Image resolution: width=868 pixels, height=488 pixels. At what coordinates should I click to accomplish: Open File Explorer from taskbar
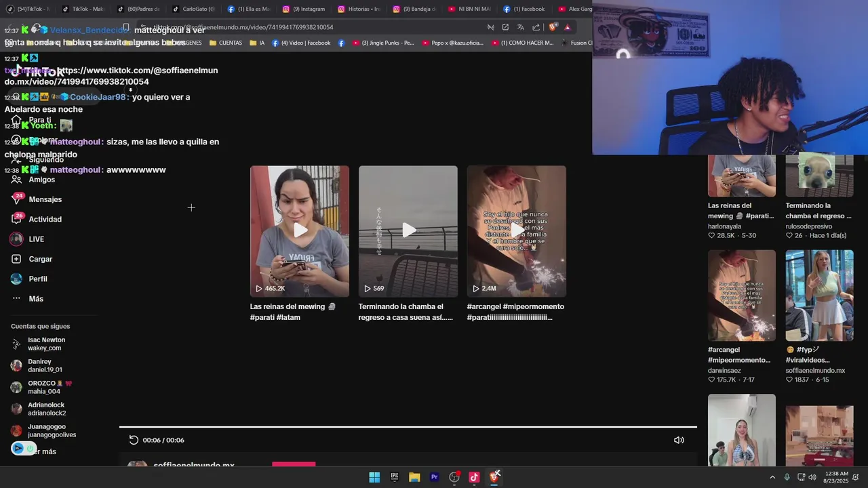tap(414, 477)
